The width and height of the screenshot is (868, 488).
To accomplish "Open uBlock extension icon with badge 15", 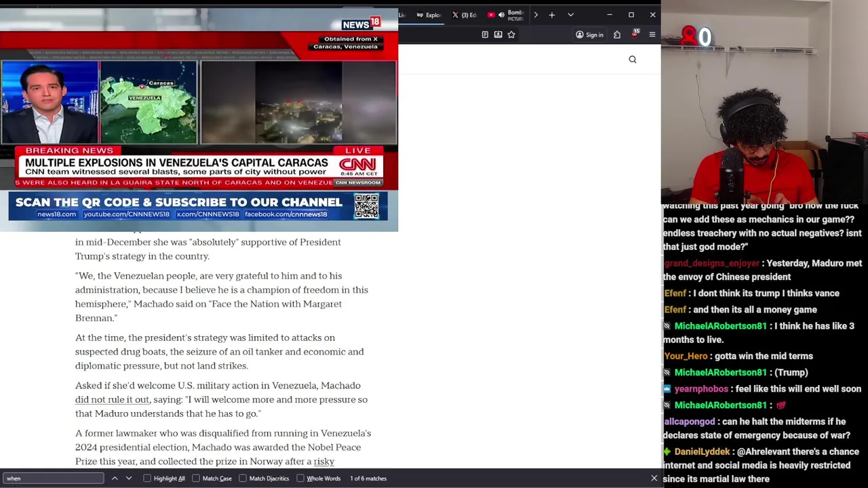I will click(x=635, y=33).
